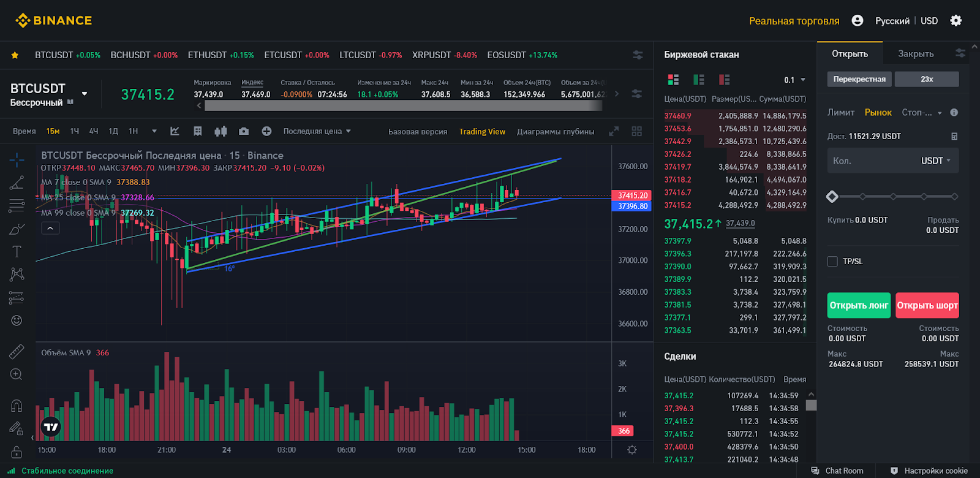980x478 pixels.
Task: Open Настройки cookie
Action: 929,471
